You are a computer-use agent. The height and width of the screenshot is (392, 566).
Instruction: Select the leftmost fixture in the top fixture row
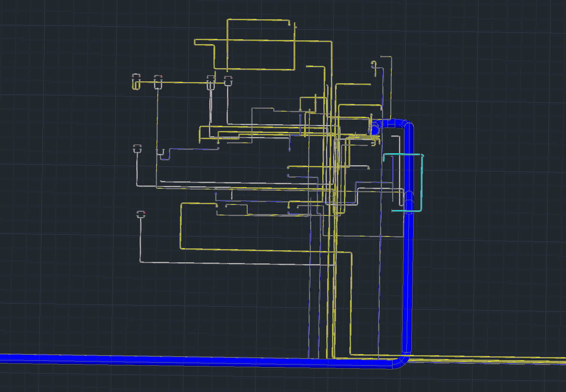(136, 82)
